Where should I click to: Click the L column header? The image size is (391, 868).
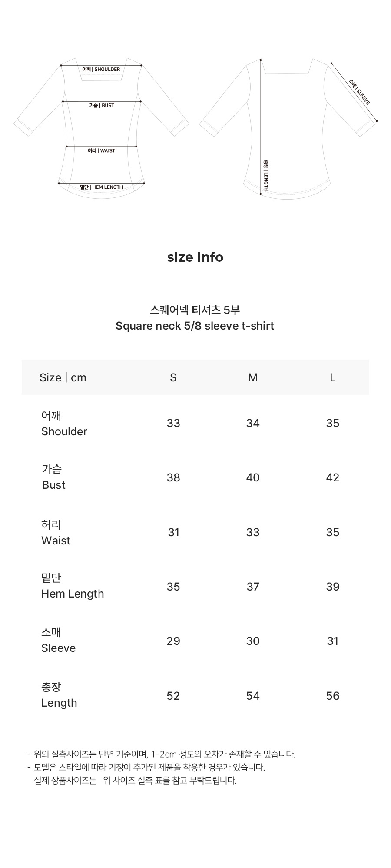[x=333, y=377]
